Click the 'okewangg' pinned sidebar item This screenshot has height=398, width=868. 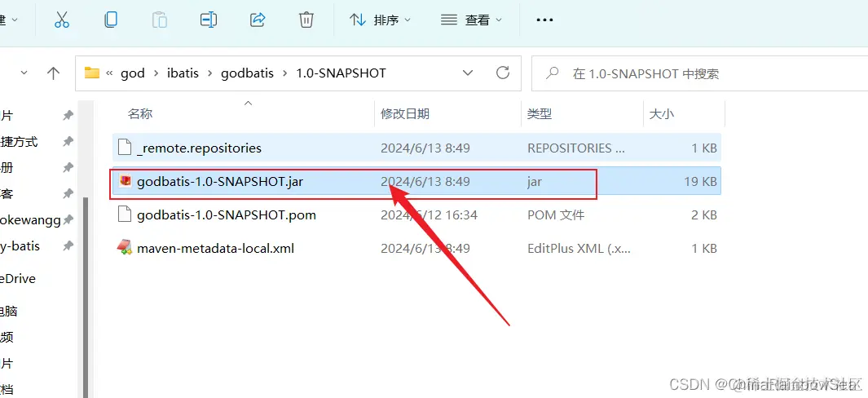(x=30, y=220)
